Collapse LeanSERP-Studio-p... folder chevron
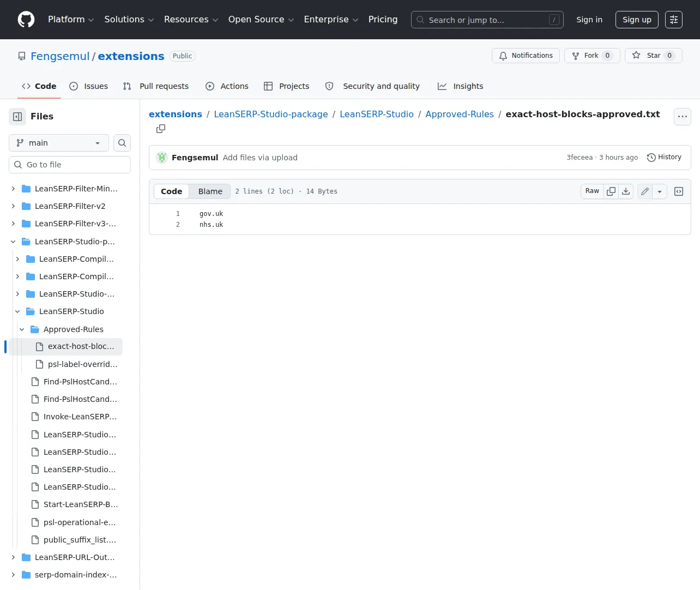Image resolution: width=700 pixels, height=590 pixels. click(13, 242)
